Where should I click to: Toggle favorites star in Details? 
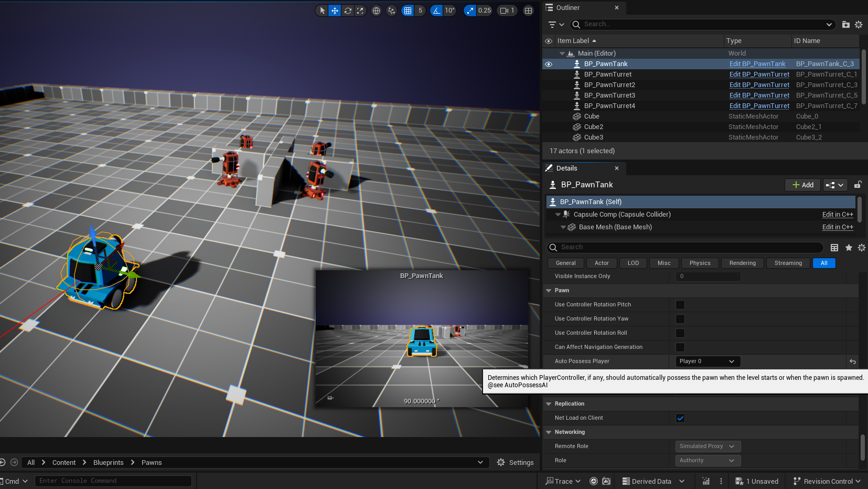pos(849,248)
